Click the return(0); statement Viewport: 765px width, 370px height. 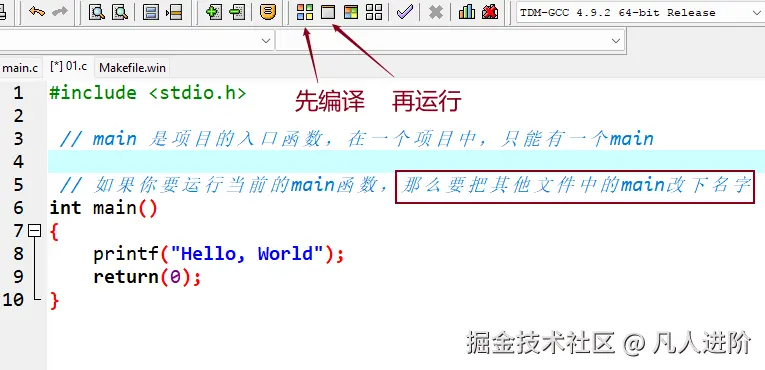147,277
